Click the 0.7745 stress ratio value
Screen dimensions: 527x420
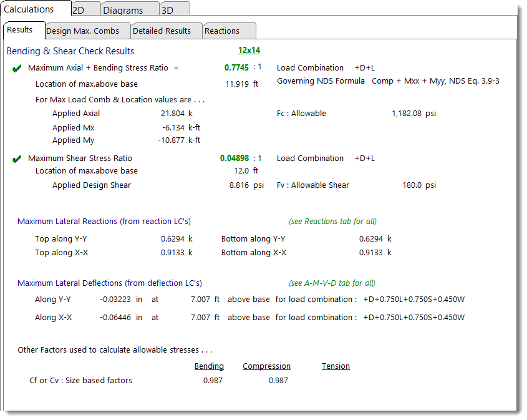[x=236, y=67]
